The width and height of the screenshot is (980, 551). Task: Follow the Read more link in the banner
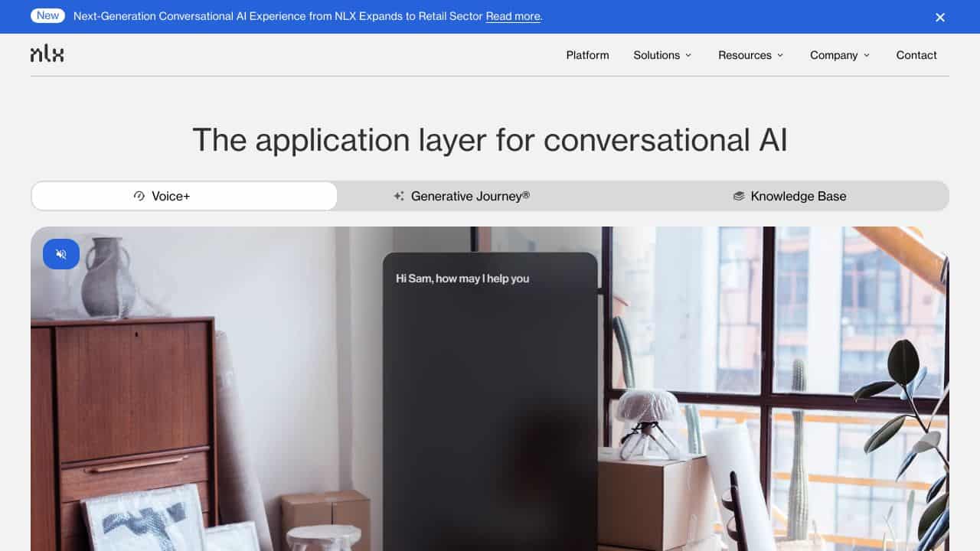coord(513,16)
